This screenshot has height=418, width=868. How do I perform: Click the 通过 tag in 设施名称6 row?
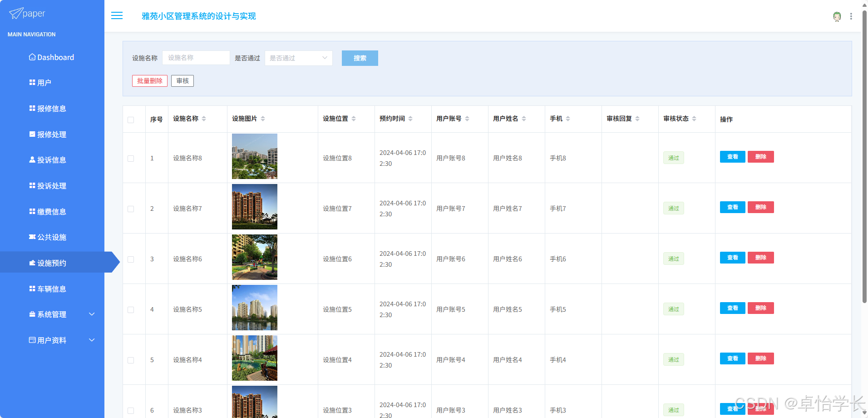(674, 259)
